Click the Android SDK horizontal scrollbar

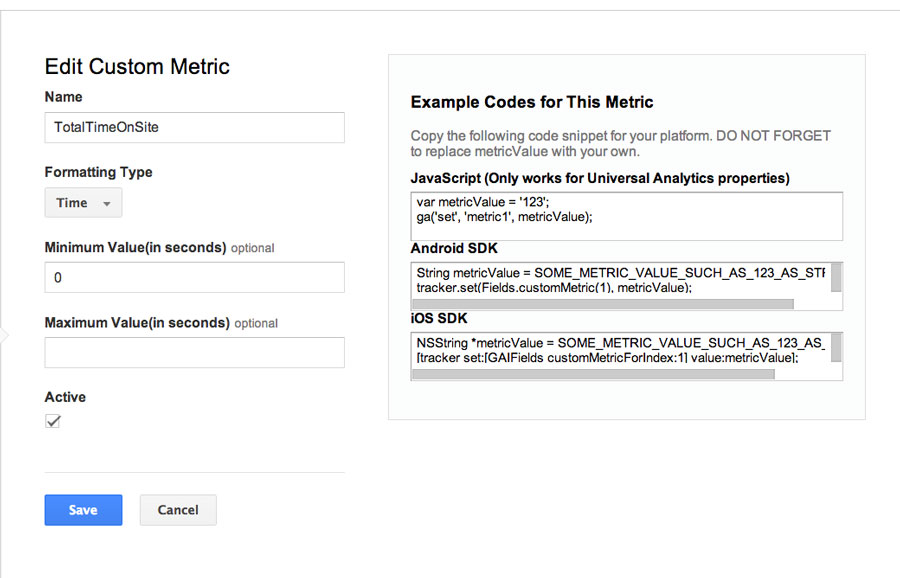[603, 304]
